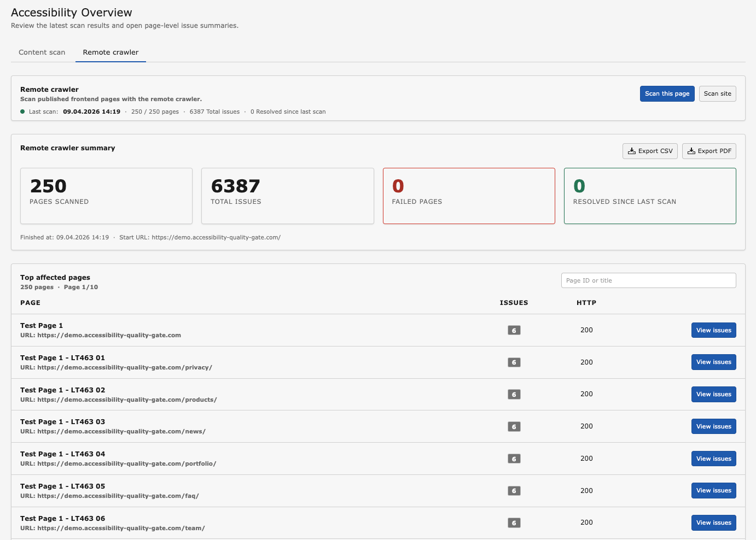Focus the Page ID or title search field

pos(649,280)
